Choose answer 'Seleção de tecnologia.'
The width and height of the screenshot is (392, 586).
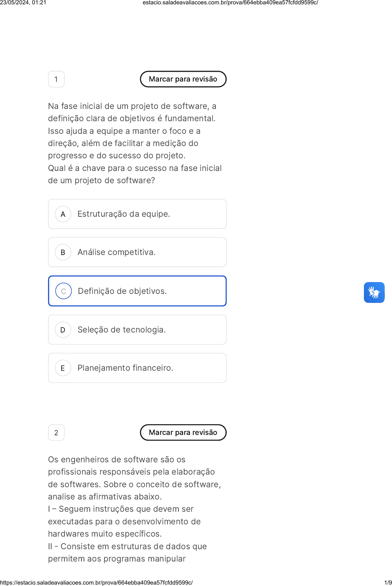point(137,330)
